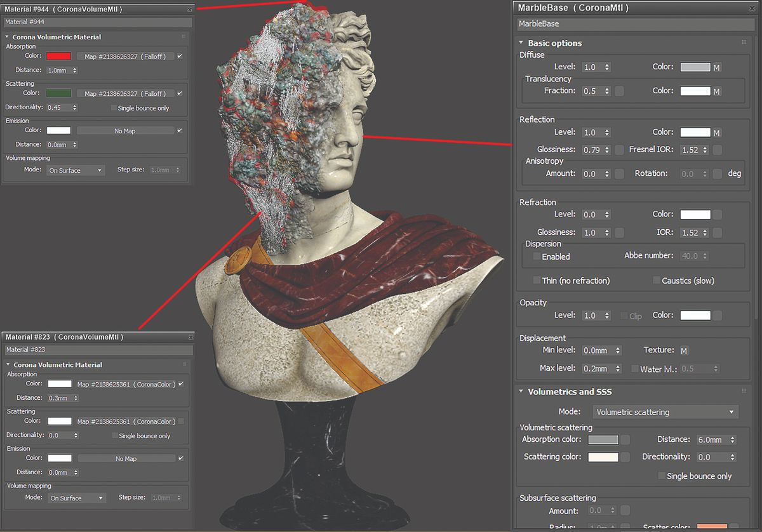Click the map slot next to Translucency Fraction
Screen dimensions: 762x532
click(x=619, y=91)
